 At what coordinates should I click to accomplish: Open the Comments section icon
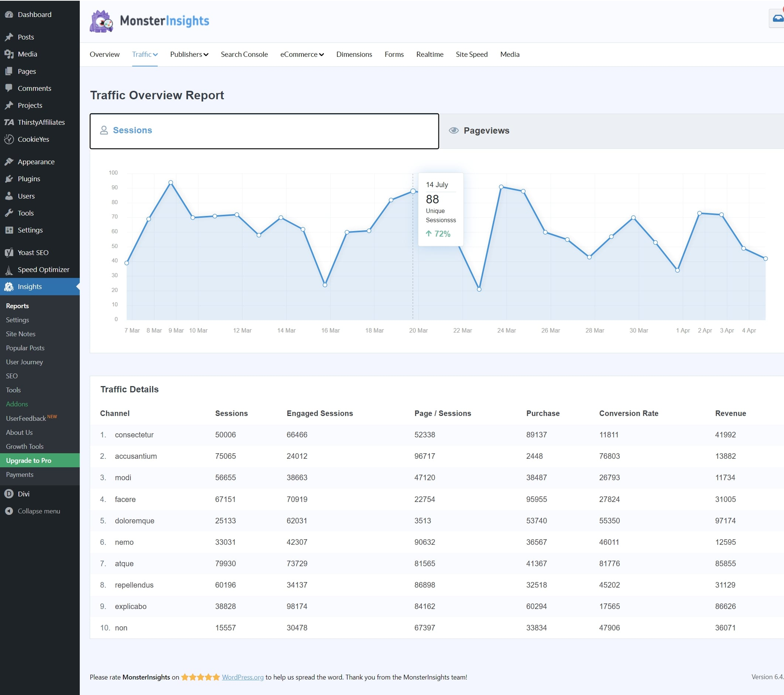click(x=9, y=88)
